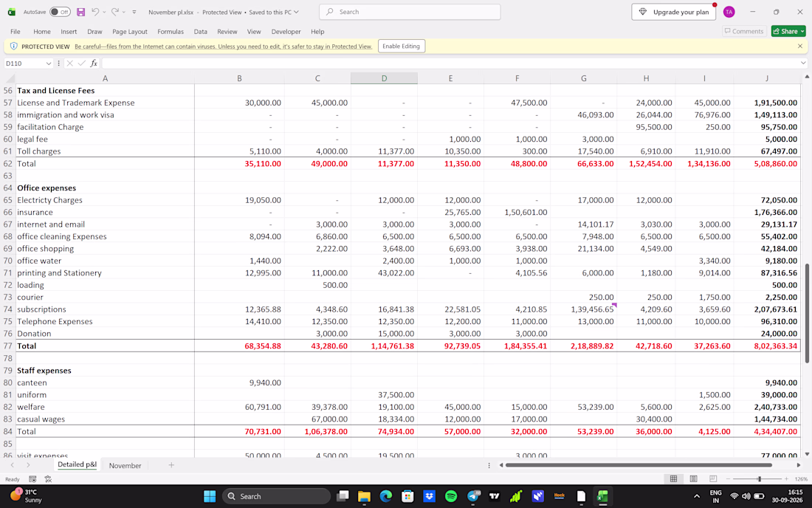812x508 pixels.
Task: Open the Windows Start menu
Action: (210, 496)
